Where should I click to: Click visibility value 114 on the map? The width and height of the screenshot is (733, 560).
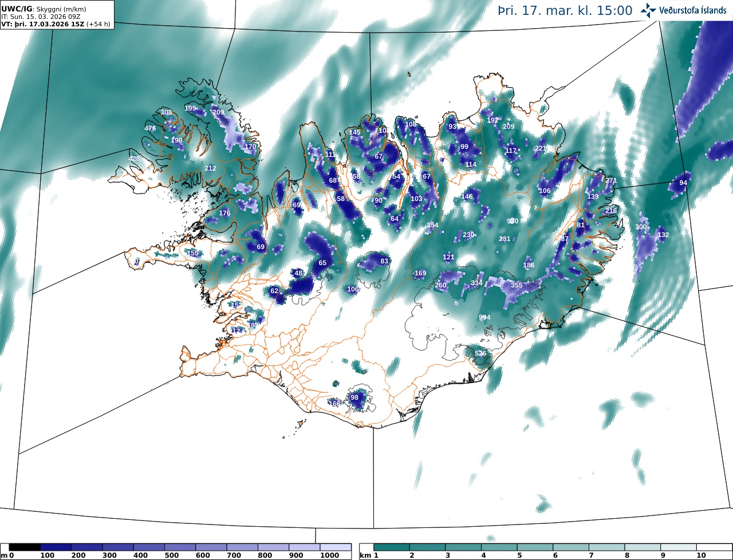click(x=471, y=164)
